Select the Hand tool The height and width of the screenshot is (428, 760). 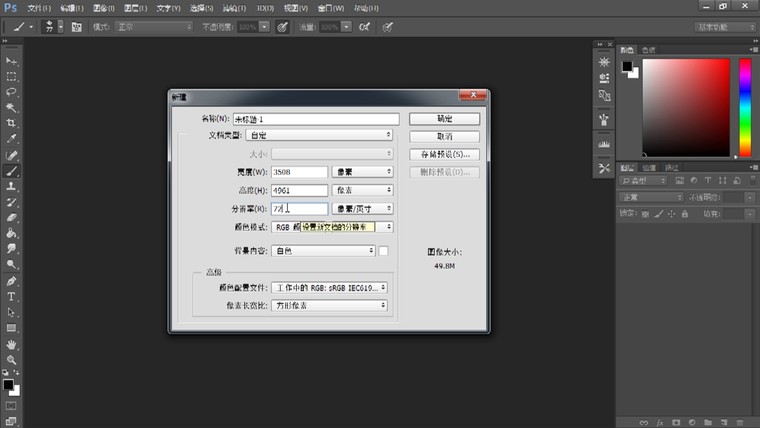coord(12,344)
